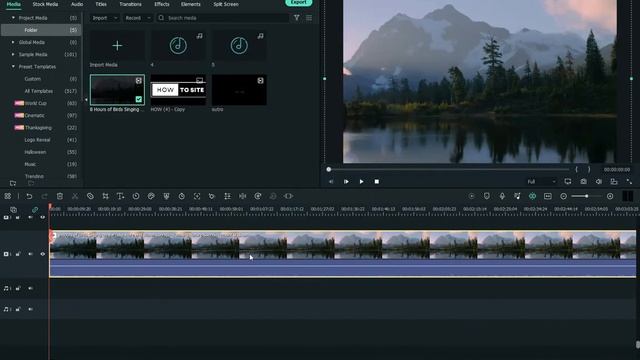Switch to the Stock Media tab
Viewport: 640px width, 360px height.
point(45,4)
